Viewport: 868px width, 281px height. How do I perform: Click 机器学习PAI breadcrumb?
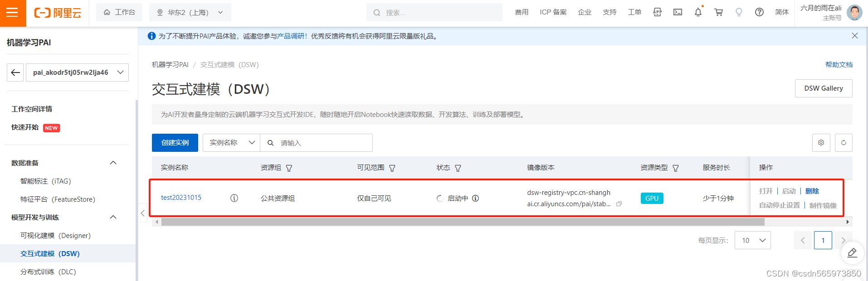click(170, 65)
